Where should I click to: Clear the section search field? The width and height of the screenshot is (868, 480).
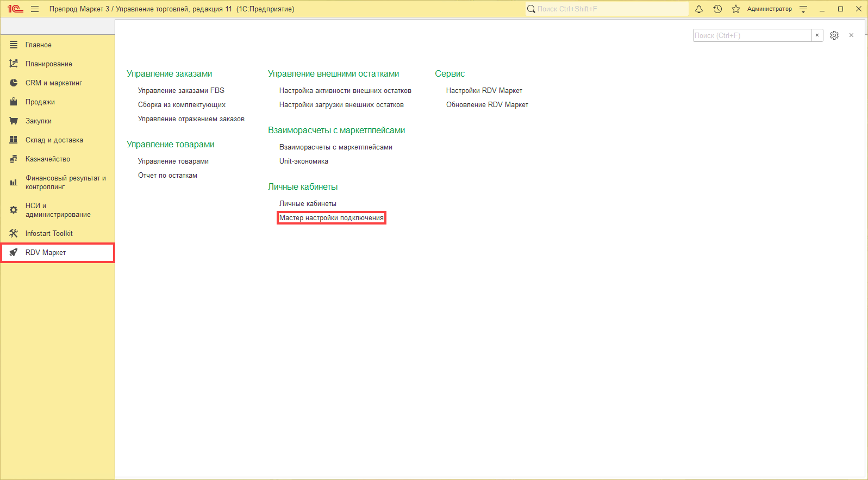tap(817, 35)
